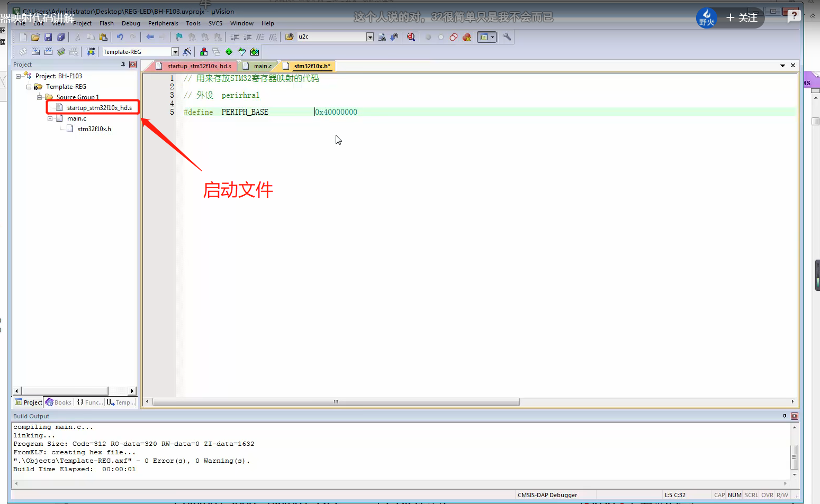Open the editor tab list dropdown arrow
The width and height of the screenshot is (820, 504).
[x=782, y=66]
